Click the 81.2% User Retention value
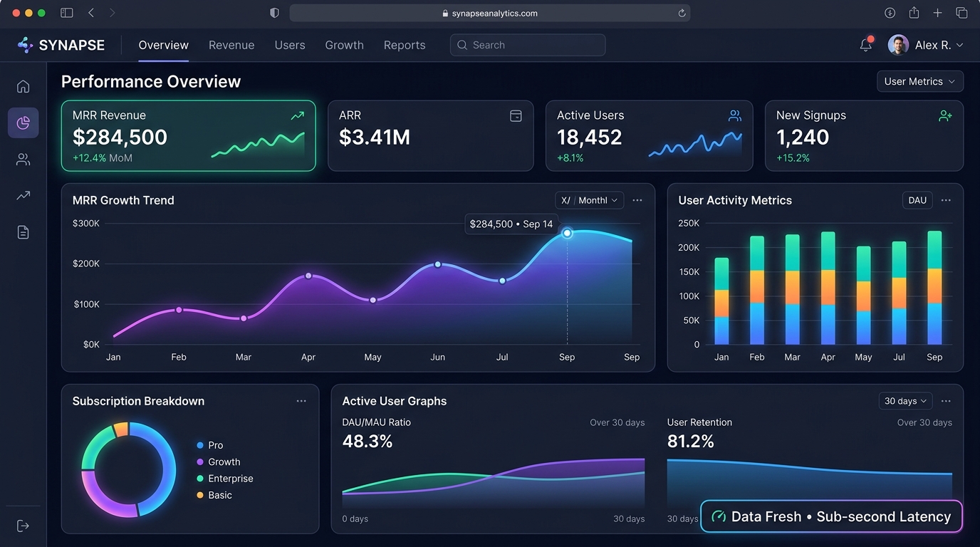The width and height of the screenshot is (980, 547). pyautogui.click(x=691, y=442)
